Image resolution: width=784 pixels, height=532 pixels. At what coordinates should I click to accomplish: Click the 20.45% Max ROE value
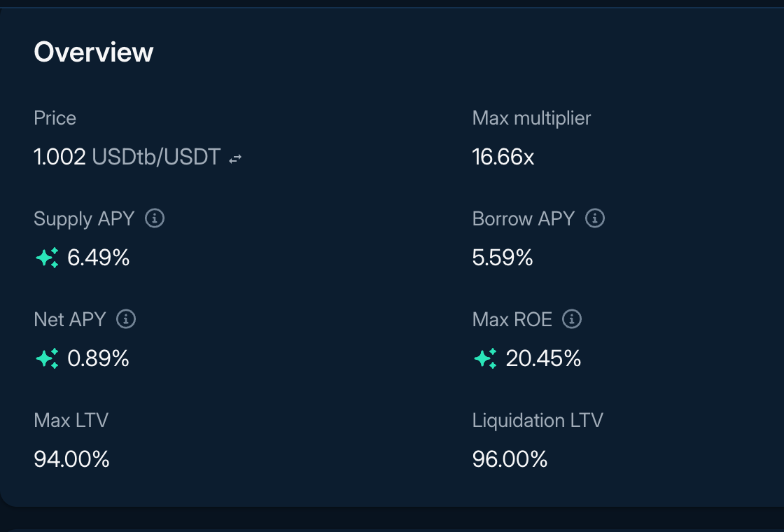click(543, 358)
